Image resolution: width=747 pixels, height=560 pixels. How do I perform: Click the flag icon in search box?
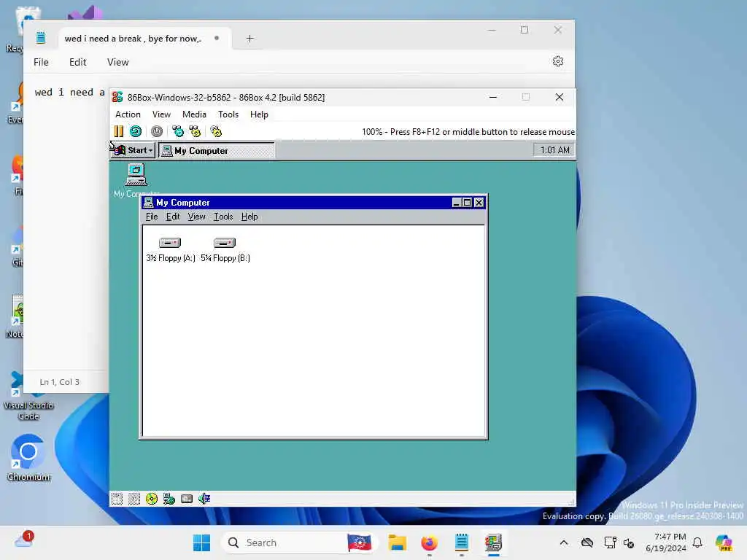pyautogui.click(x=359, y=542)
